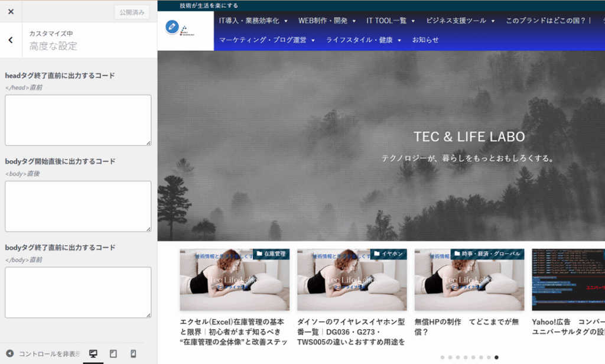Open the IT TOOL一覧 dropdown
Viewport: 605px width, 364px height.
coord(391,21)
